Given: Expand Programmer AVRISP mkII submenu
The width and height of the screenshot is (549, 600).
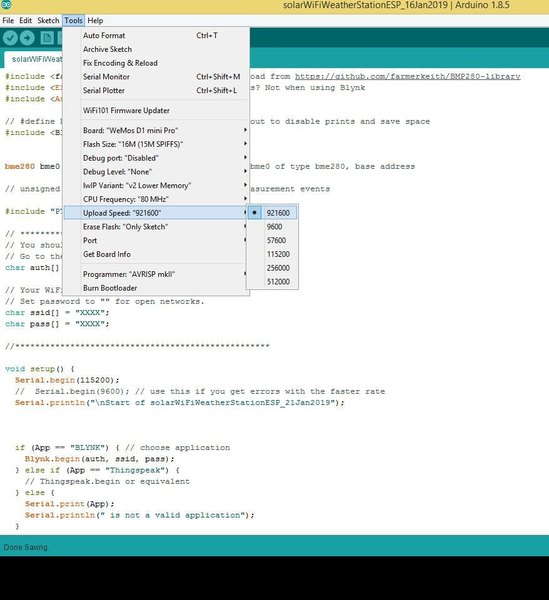Looking at the screenshot, I should coord(156,274).
